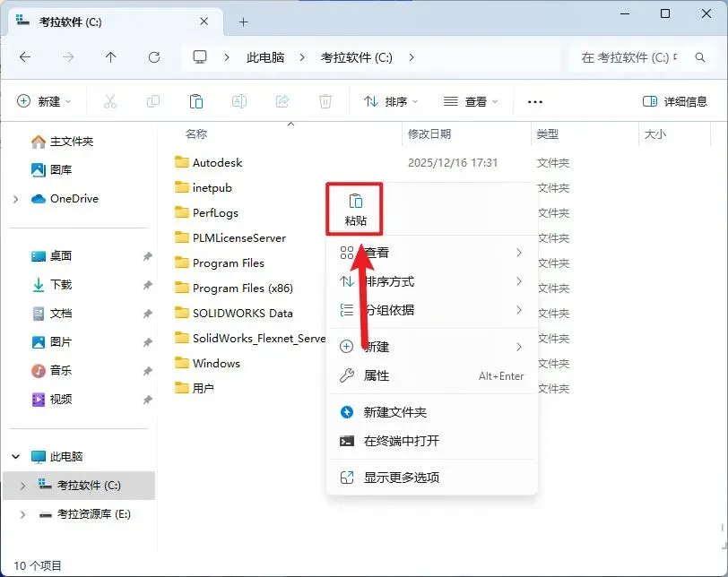Image resolution: width=728 pixels, height=577 pixels.
Task: Choose 新建文件夹 from the context menu
Action: pos(432,412)
